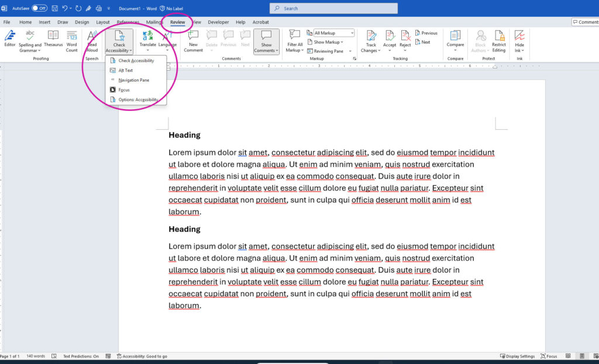Image resolution: width=599 pixels, height=364 pixels.
Task: Open the Reviewing Pane orientation arrow
Action: pyautogui.click(x=350, y=51)
